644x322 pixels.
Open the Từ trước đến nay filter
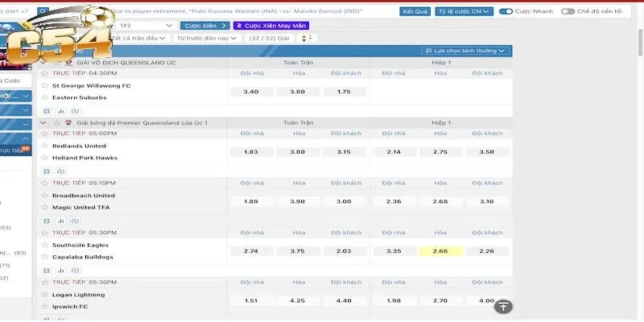tap(208, 38)
